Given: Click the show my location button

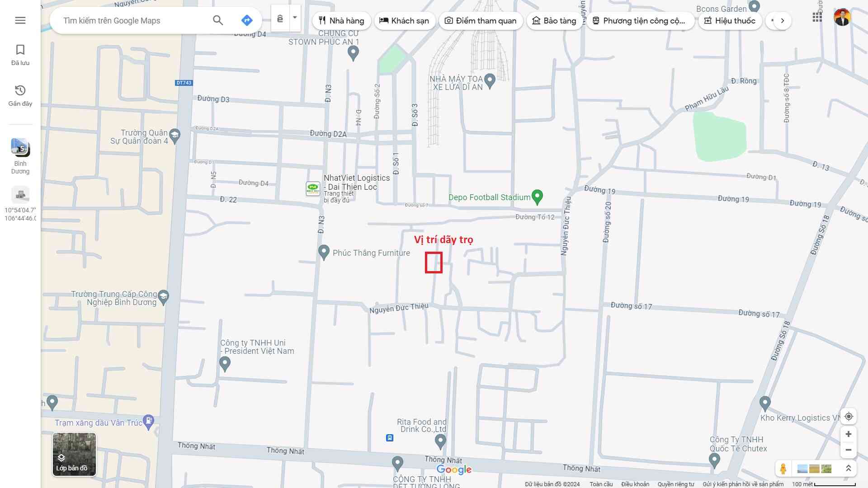Looking at the screenshot, I should 849,417.
